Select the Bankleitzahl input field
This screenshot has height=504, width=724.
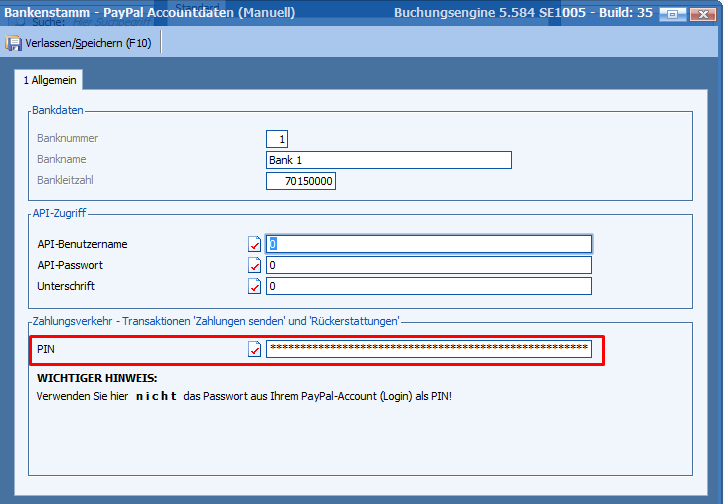click(x=301, y=181)
